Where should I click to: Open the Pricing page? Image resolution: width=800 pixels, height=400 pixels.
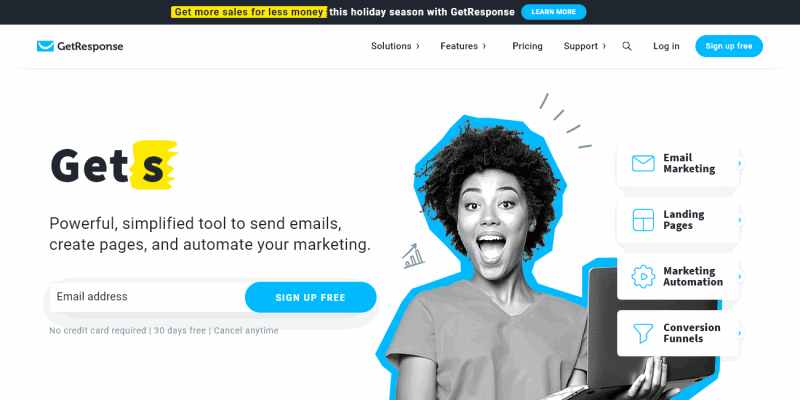(528, 46)
